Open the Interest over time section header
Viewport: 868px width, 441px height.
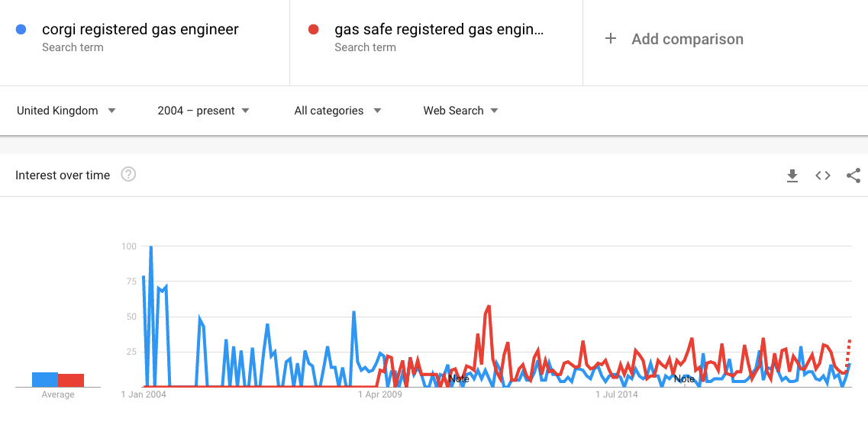click(x=63, y=175)
